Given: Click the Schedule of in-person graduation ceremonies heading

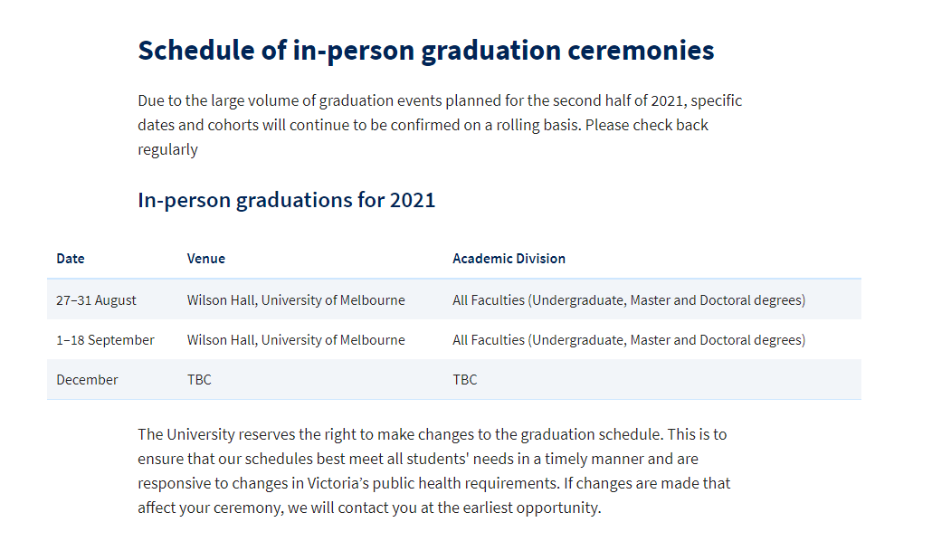Looking at the screenshot, I should point(426,51).
